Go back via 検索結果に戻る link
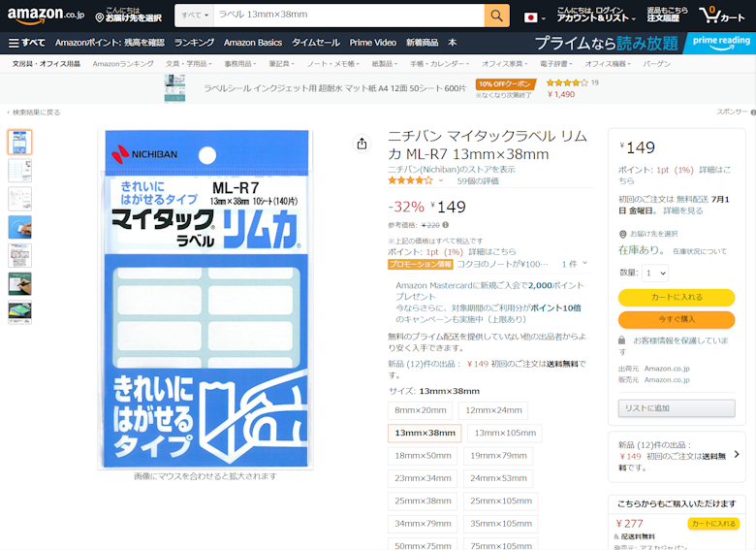756x550 pixels. 34,113
